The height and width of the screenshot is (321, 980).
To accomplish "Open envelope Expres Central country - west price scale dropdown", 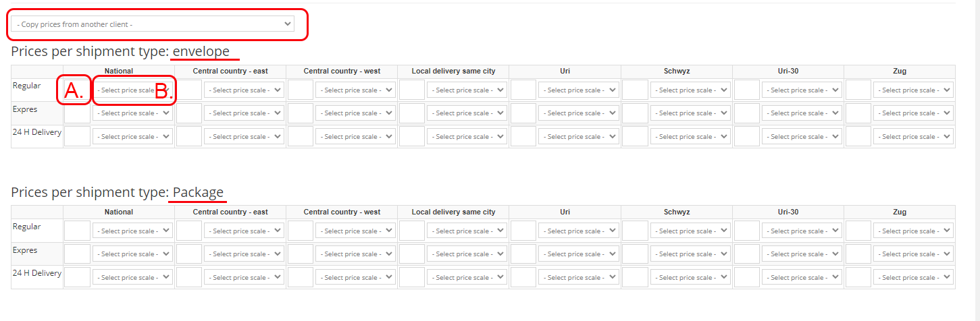I will (355, 113).
